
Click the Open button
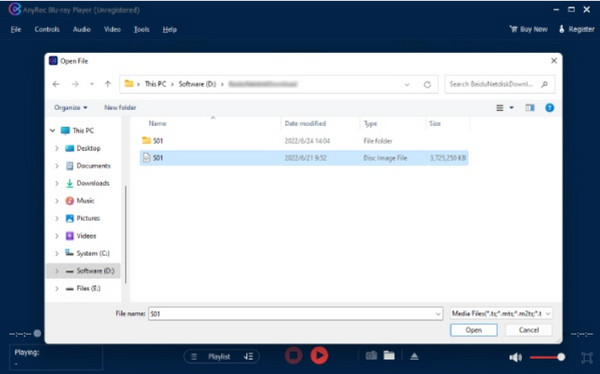coord(474,330)
